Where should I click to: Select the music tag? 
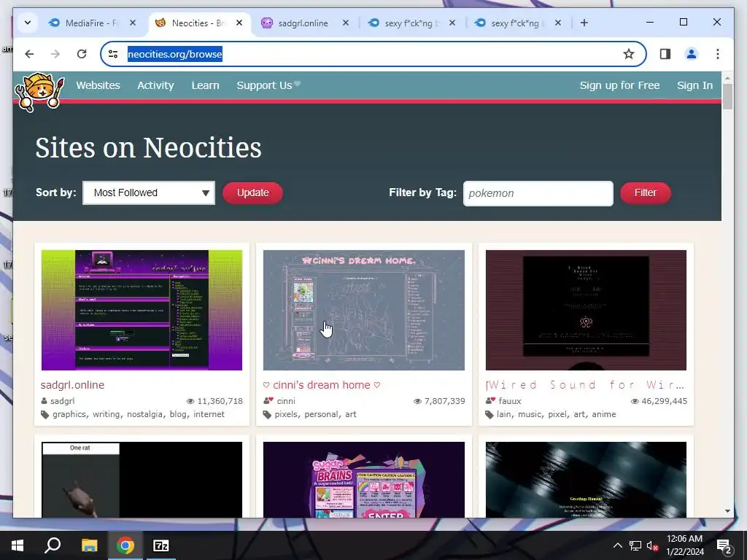point(530,414)
